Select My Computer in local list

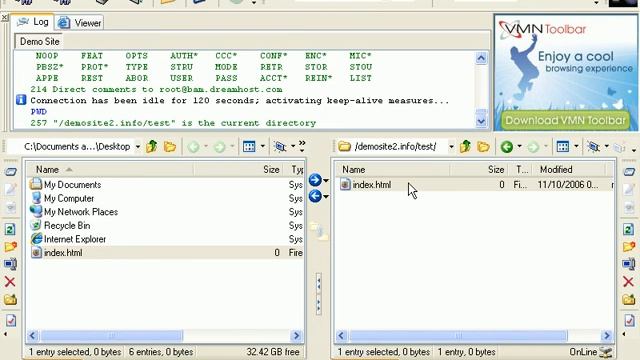point(69,198)
